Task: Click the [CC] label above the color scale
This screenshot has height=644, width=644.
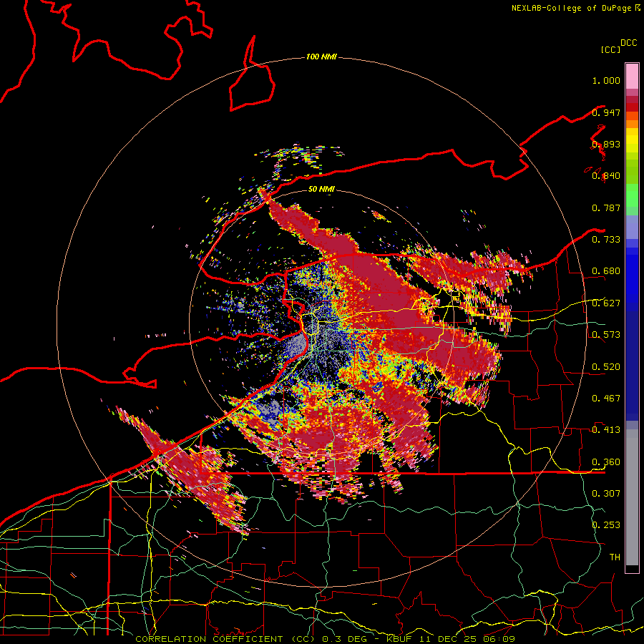Action: pos(611,49)
